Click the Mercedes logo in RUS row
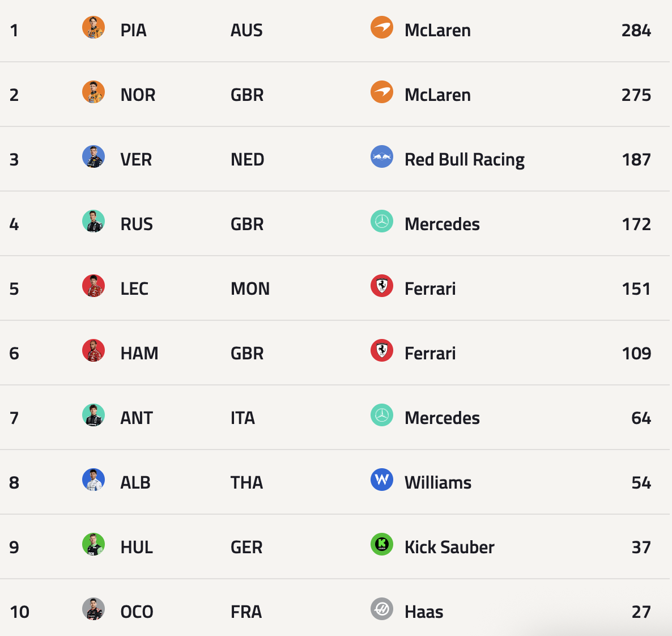The width and height of the screenshot is (672, 636). [381, 221]
